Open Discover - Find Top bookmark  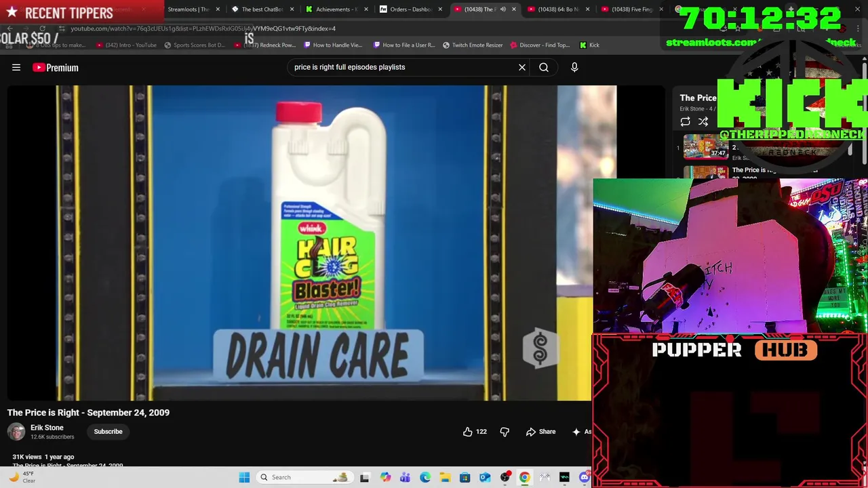540,45
